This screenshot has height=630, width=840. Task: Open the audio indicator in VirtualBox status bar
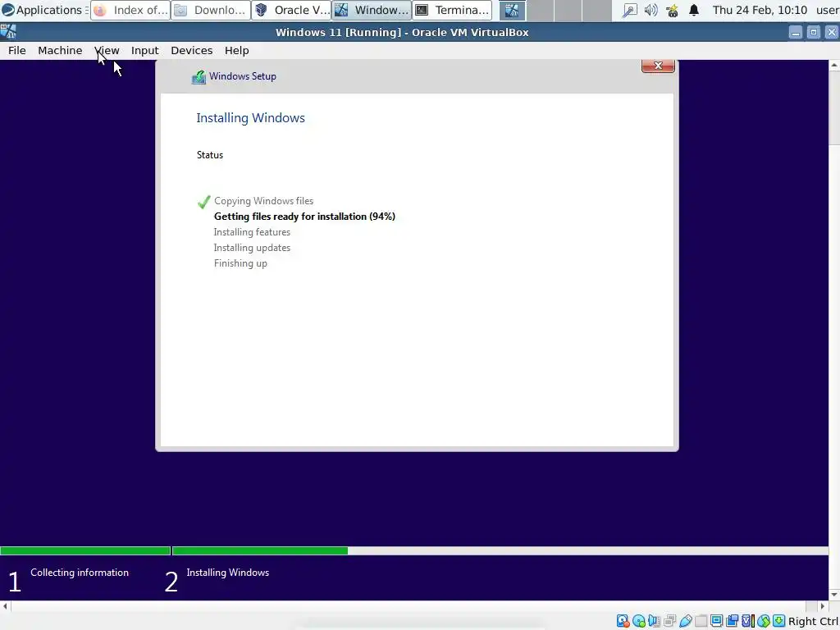click(x=654, y=622)
